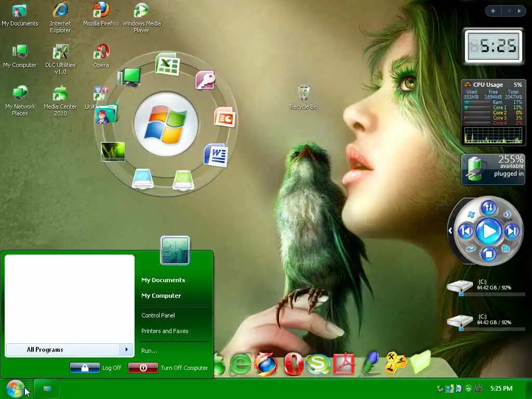Launch Word from the circular dock

pyautogui.click(x=216, y=155)
